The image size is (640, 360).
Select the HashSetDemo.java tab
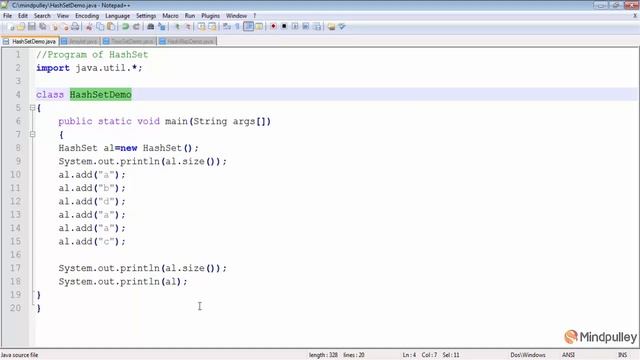click(x=30, y=41)
